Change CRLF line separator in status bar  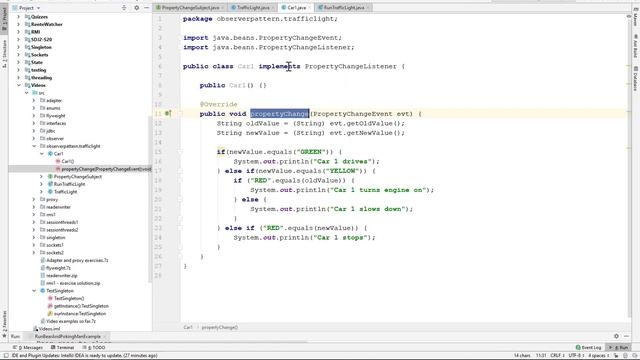(x=556, y=356)
